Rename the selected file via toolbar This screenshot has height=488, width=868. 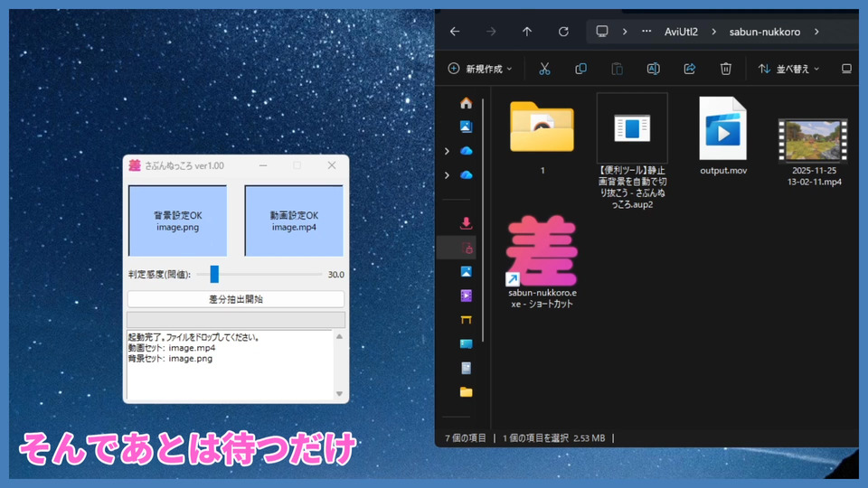coord(653,69)
